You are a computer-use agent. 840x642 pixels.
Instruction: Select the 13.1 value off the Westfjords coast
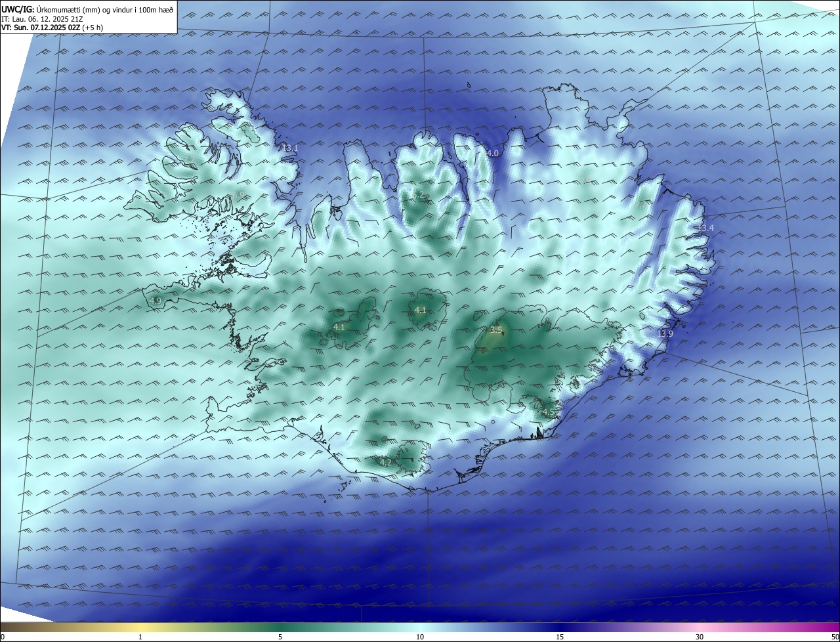(x=291, y=148)
